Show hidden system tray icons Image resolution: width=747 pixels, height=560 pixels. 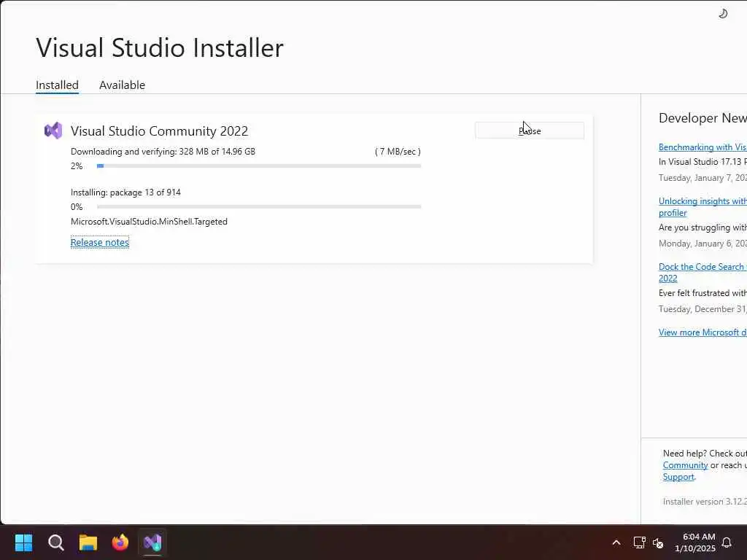tap(616, 542)
